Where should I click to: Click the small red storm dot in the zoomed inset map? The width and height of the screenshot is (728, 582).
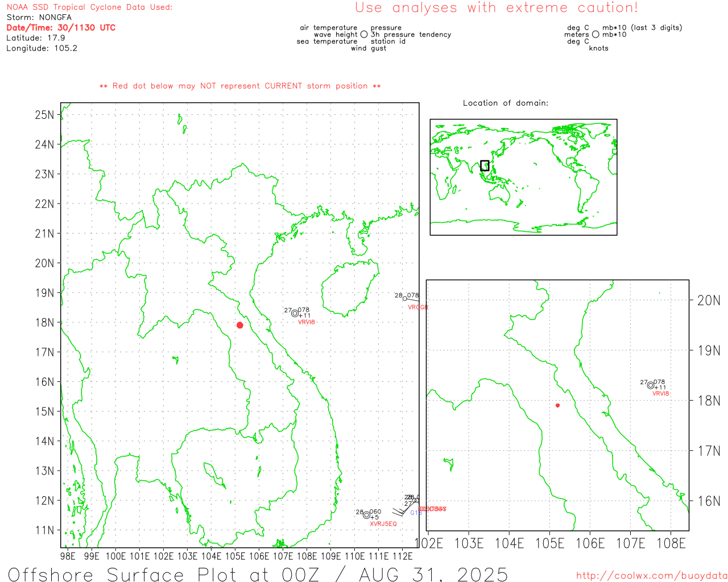tap(558, 405)
